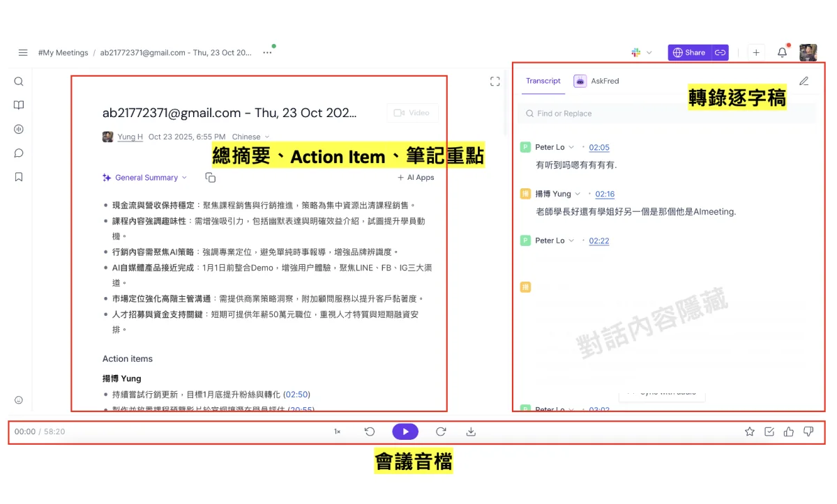The width and height of the screenshot is (837, 504).
Task: Click the Find or Replace search field
Action: point(666,114)
